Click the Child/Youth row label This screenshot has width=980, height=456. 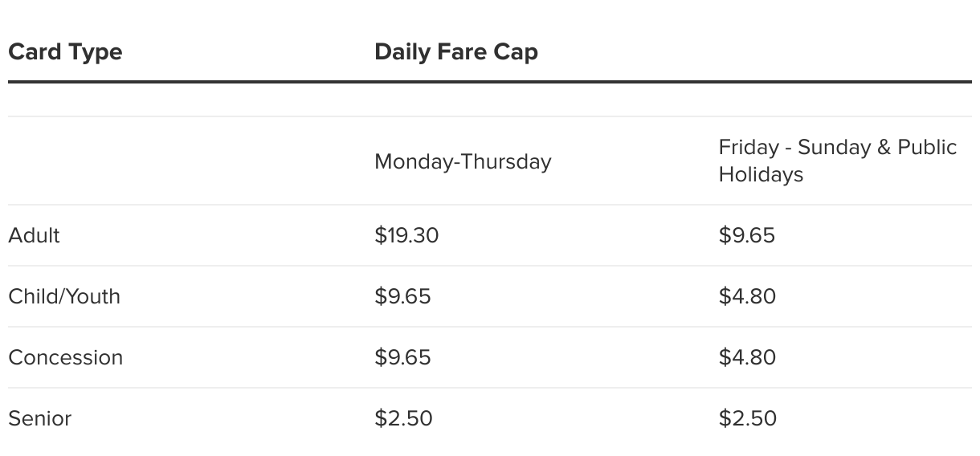[64, 296]
